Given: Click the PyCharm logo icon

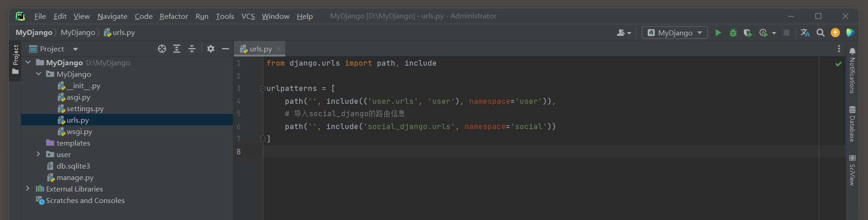Looking at the screenshot, I should [20, 16].
